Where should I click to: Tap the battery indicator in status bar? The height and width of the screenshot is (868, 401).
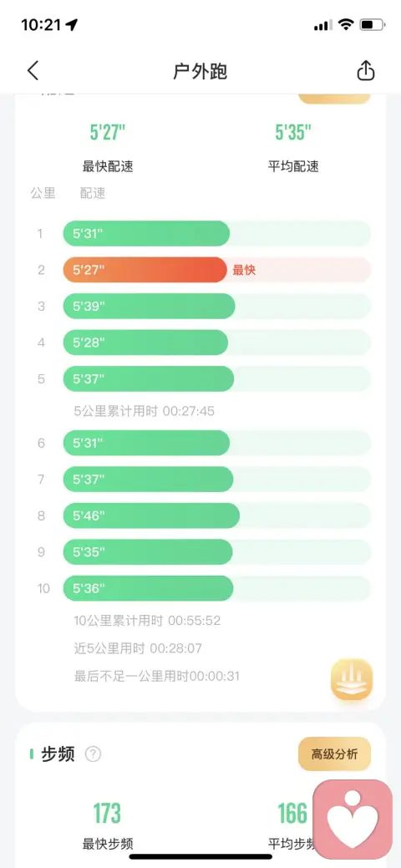pos(372,24)
